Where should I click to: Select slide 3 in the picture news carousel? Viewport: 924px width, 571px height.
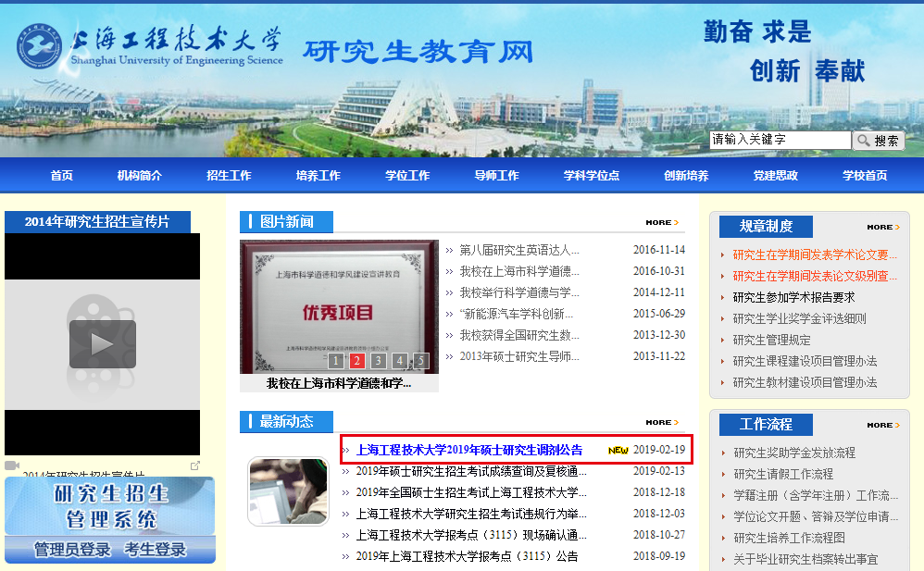378,361
